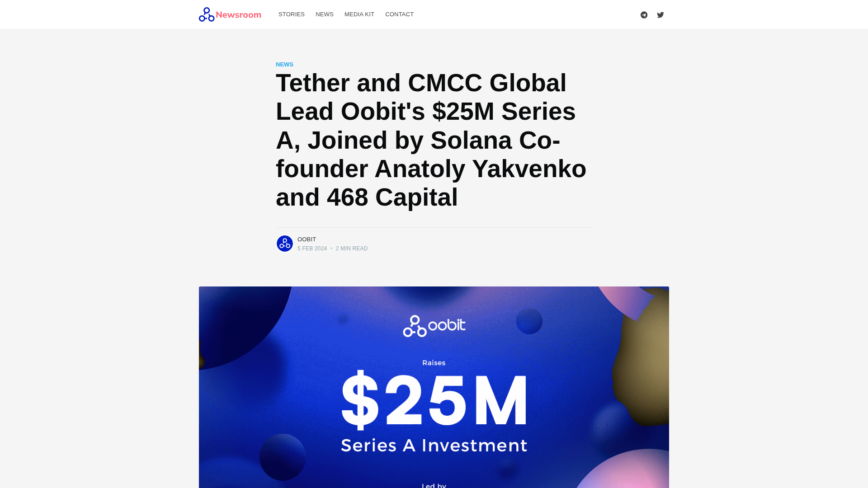This screenshot has height=488, width=868.
Task: Click the 5 FEB 2024 date
Action: (x=312, y=249)
